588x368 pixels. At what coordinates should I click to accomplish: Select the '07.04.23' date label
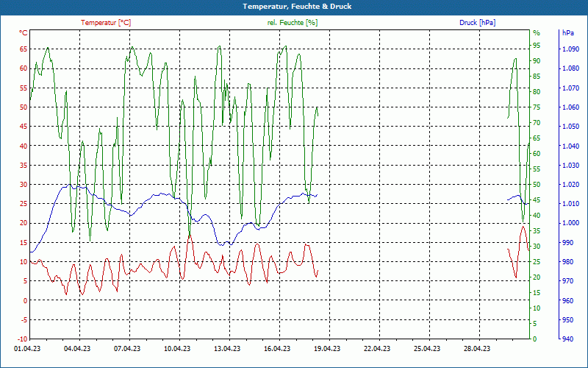pyautogui.click(x=127, y=348)
